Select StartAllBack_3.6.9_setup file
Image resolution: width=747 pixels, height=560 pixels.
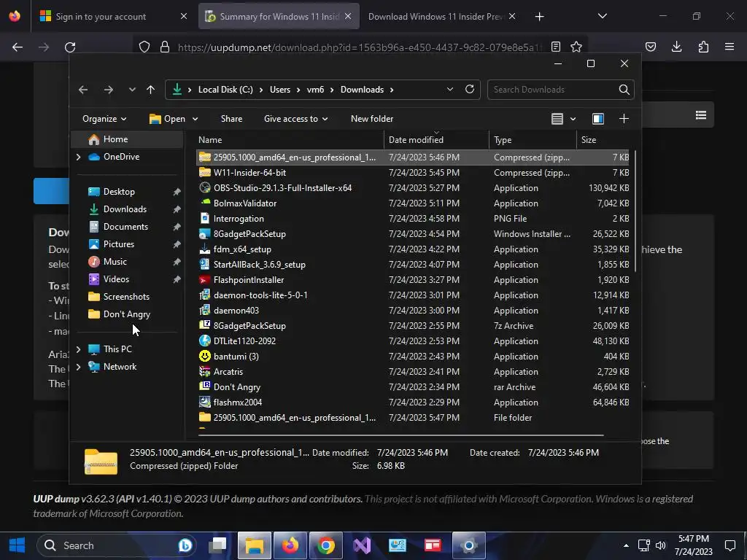coord(414,264)
